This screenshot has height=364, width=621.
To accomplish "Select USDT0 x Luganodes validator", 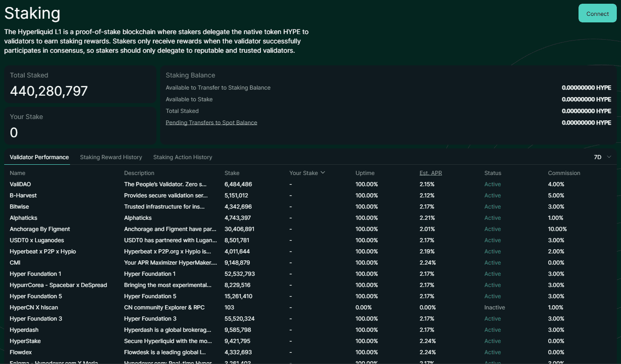I will [37, 240].
